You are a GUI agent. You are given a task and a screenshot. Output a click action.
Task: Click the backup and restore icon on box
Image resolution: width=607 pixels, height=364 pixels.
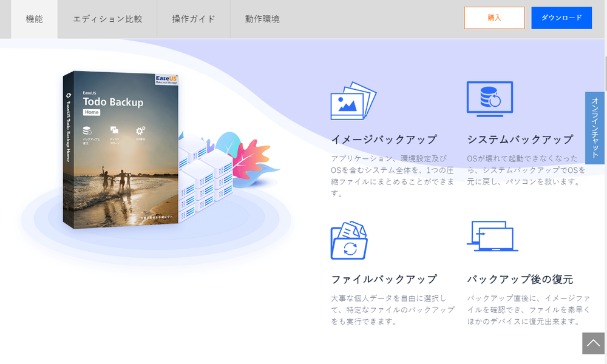pyautogui.click(x=87, y=130)
